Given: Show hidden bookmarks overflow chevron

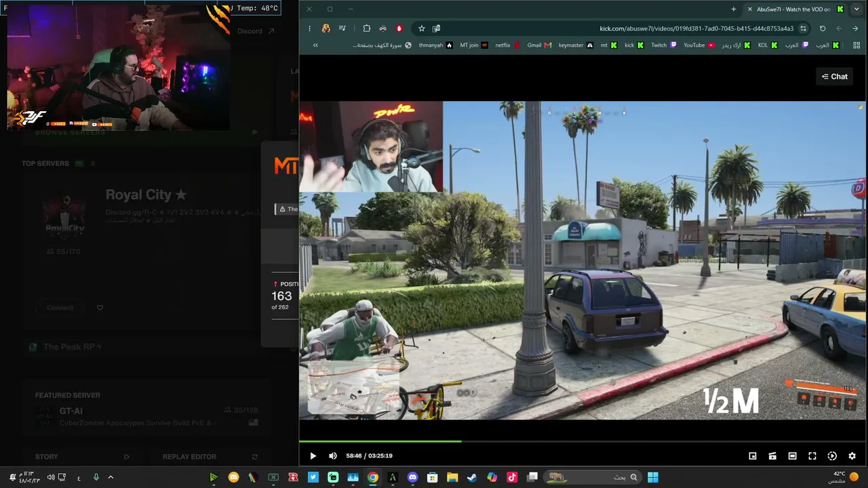Looking at the screenshot, I should pos(315,45).
